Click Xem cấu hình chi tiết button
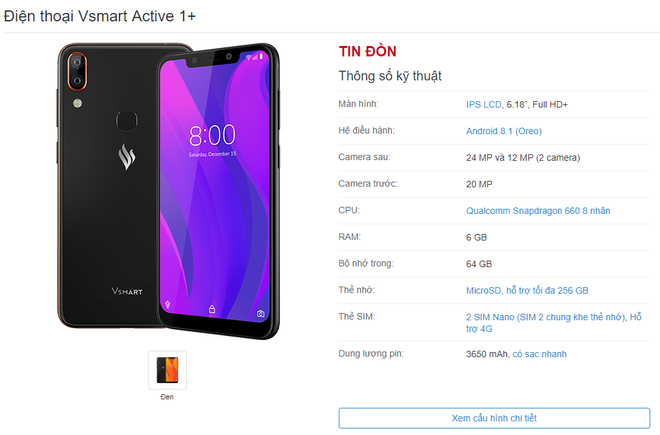The image size is (660, 435). point(494,418)
